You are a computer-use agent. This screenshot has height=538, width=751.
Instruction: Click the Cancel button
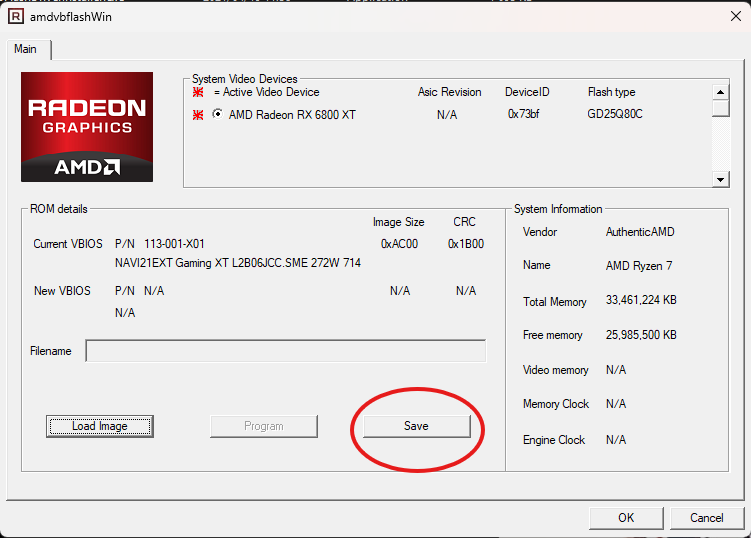[706, 518]
